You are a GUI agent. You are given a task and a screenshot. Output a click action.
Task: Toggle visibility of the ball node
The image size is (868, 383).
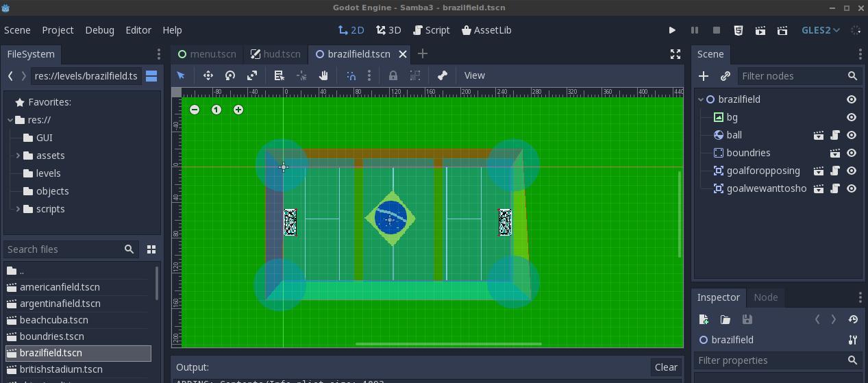tap(852, 135)
